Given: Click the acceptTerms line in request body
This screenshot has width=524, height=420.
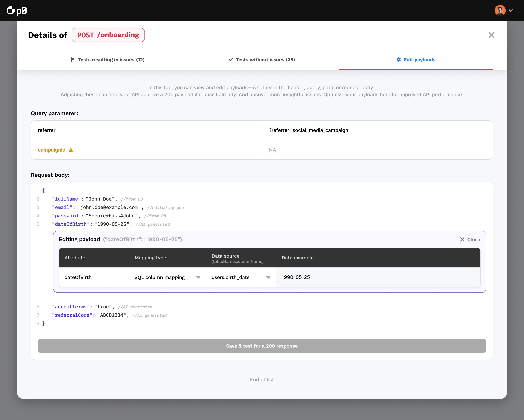Looking at the screenshot, I should [x=102, y=307].
